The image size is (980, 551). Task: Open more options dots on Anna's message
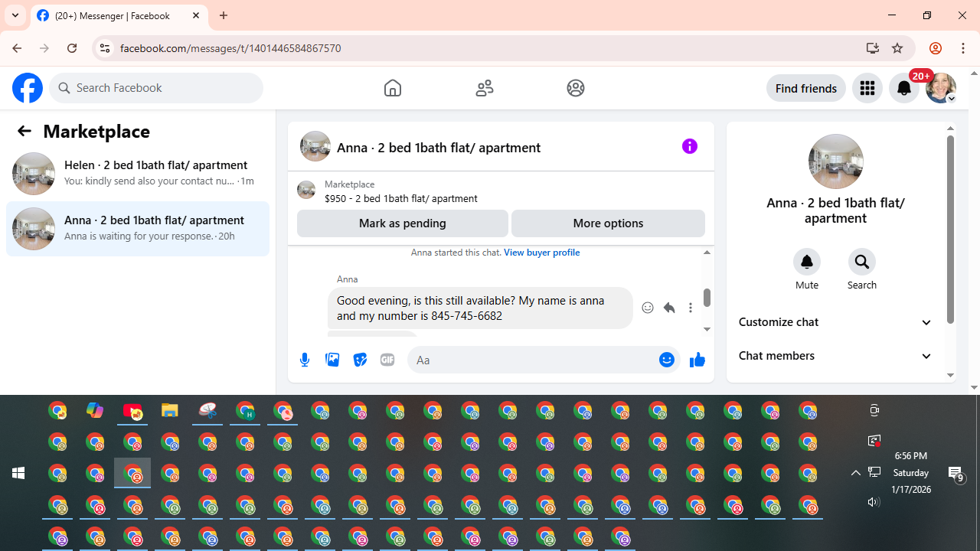(x=691, y=308)
